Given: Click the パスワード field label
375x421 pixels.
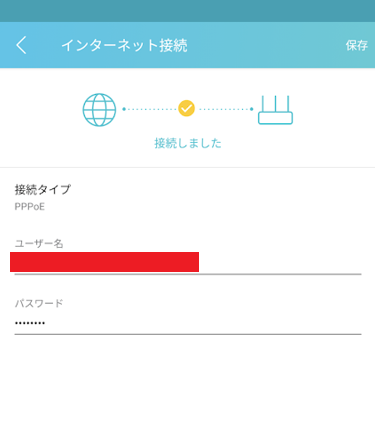Looking at the screenshot, I should [39, 303].
